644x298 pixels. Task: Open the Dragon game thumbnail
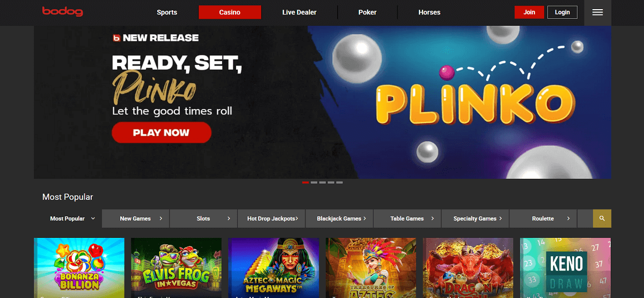(x=469, y=268)
